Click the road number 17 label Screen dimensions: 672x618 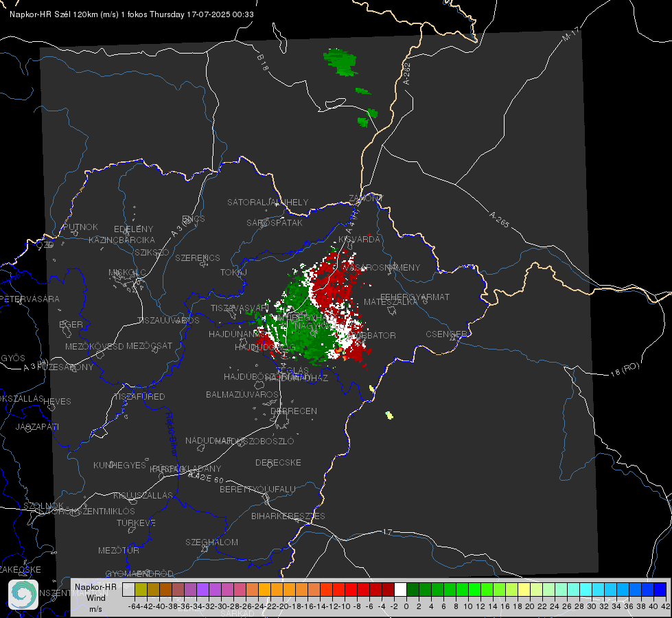pos(387,531)
